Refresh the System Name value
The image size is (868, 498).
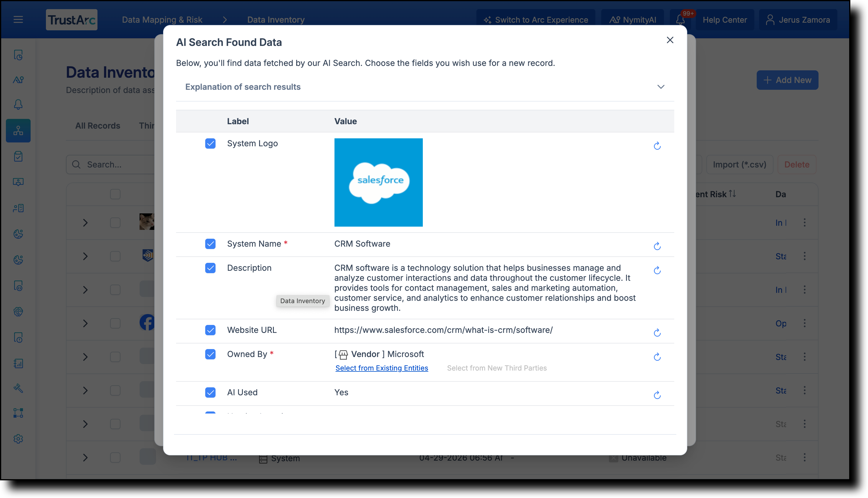pos(657,246)
